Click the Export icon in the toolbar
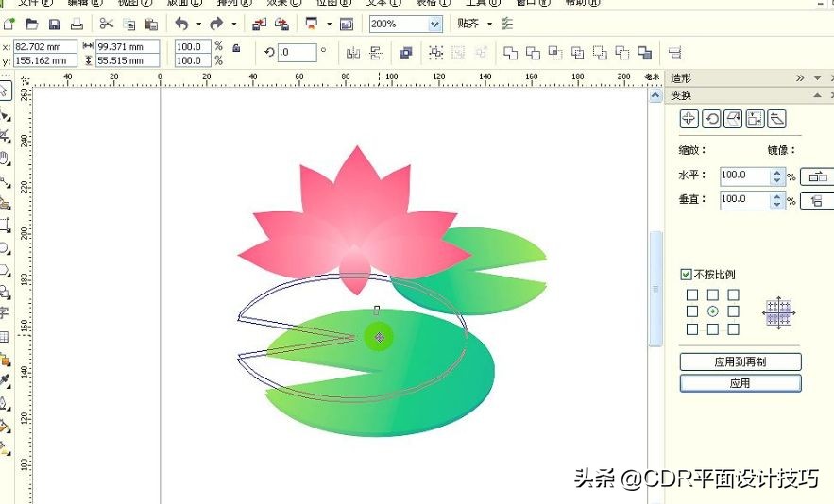Viewport: 834px width, 504px height. (281, 24)
